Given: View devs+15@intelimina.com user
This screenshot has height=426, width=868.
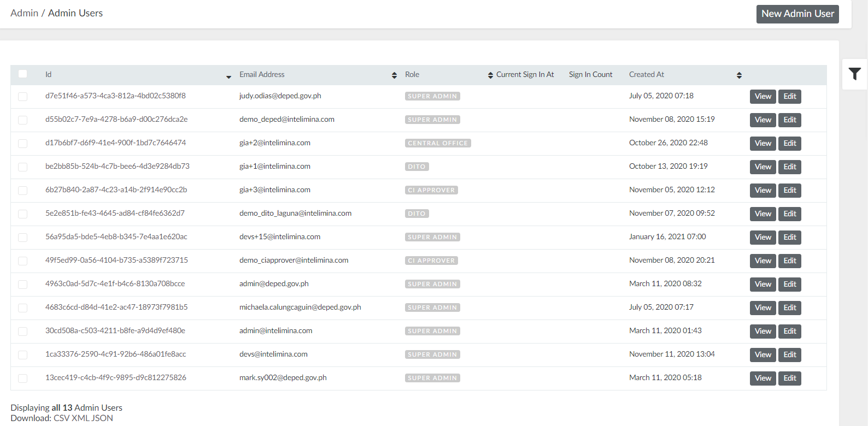Looking at the screenshot, I should tap(763, 238).
